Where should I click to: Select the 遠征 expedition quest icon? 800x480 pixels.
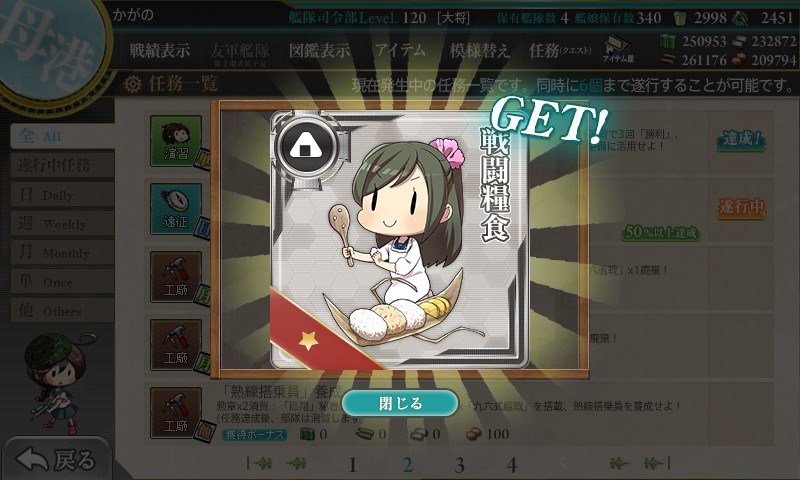176,209
